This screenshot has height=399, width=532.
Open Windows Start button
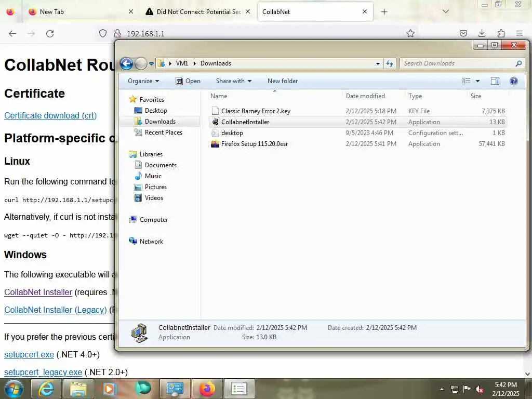tap(14, 389)
